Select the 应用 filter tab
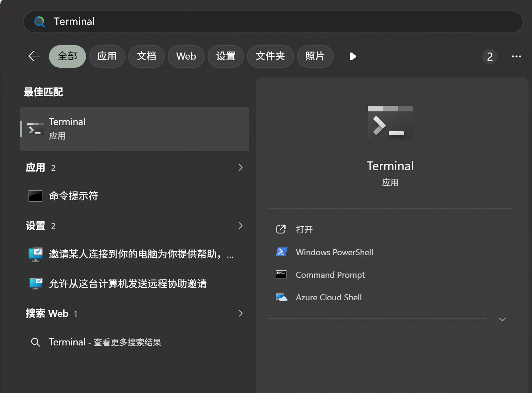 107,56
